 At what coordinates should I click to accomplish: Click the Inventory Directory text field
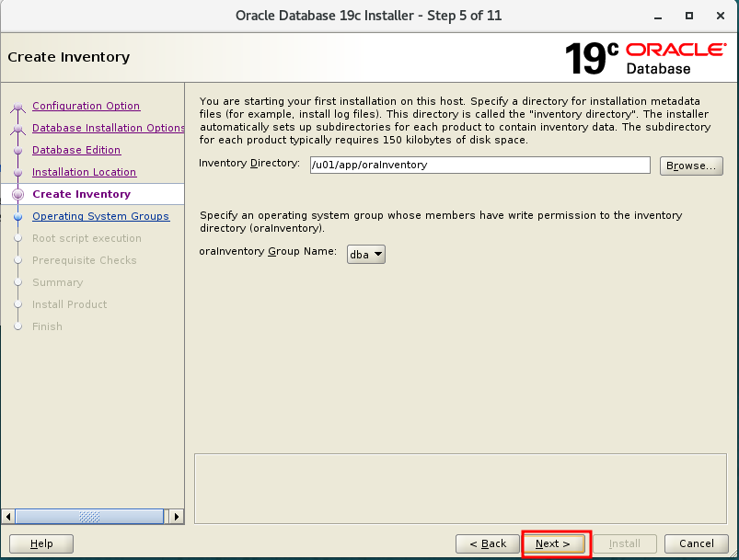479,165
